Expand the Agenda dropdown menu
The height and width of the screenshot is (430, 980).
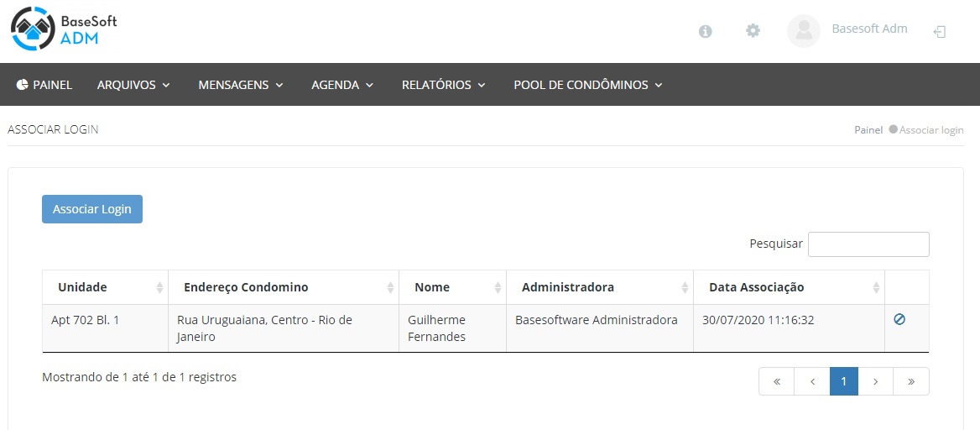pos(341,85)
